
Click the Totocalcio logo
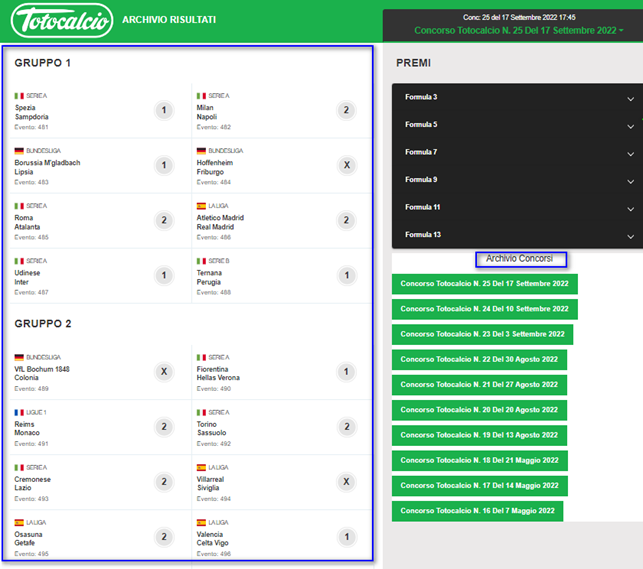point(60,20)
